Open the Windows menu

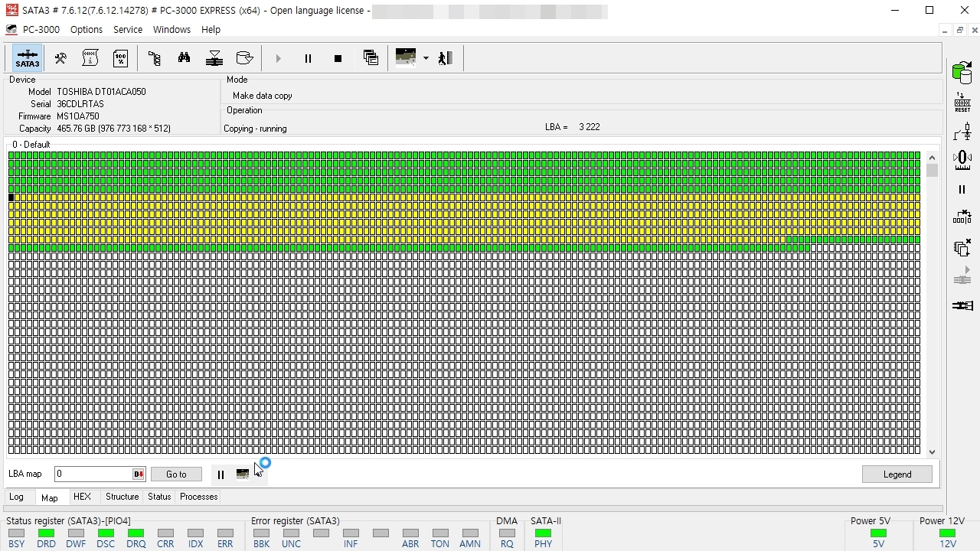171,29
